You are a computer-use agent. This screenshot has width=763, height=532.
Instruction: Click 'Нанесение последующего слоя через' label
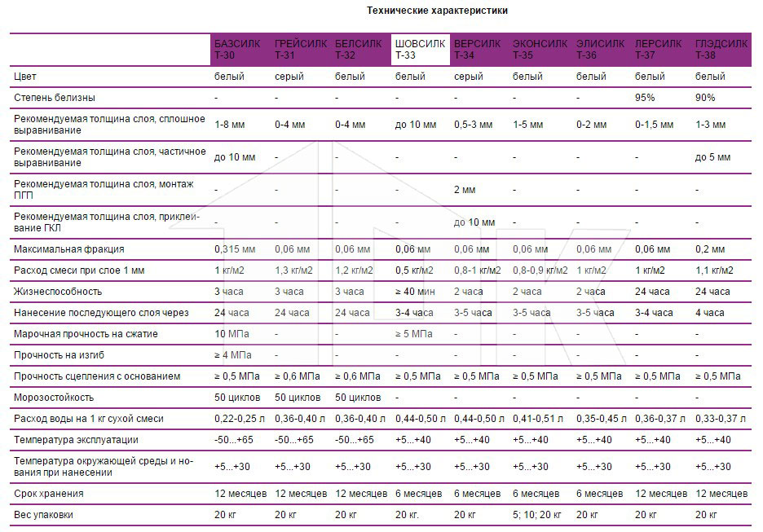101,313
